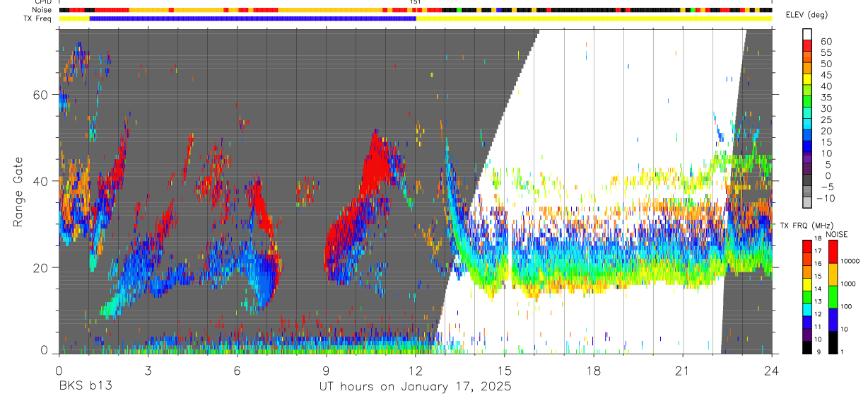
Task: Click the "Range Gate" y-axis title
Action: point(18,192)
